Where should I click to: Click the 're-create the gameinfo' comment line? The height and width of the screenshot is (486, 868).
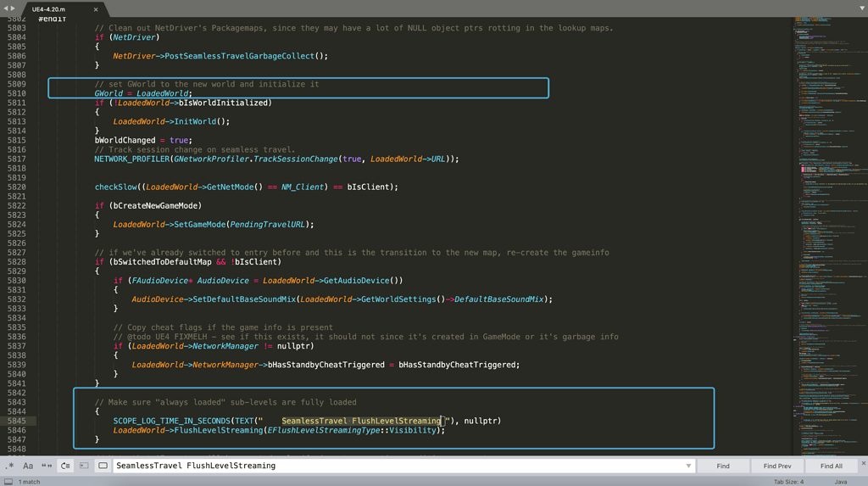pos(352,252)
